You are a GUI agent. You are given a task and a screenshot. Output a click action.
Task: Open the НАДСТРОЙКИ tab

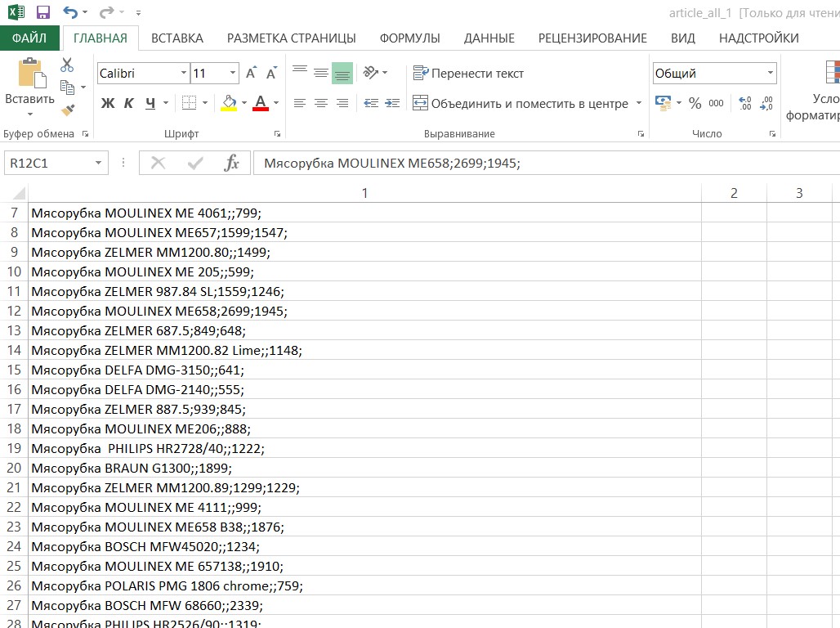click(x=758, y=38)
